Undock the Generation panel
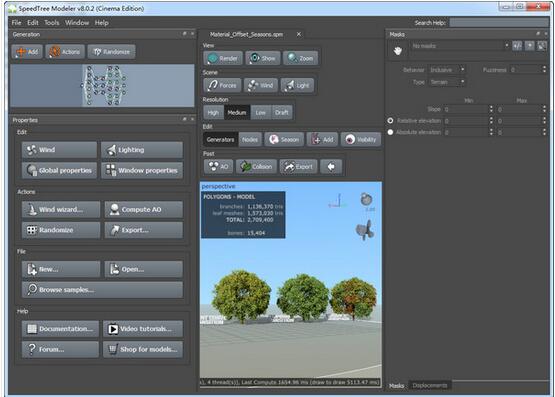Image resolution: width=555 pixels, height=397 pixels. click(x=184, y=34)
